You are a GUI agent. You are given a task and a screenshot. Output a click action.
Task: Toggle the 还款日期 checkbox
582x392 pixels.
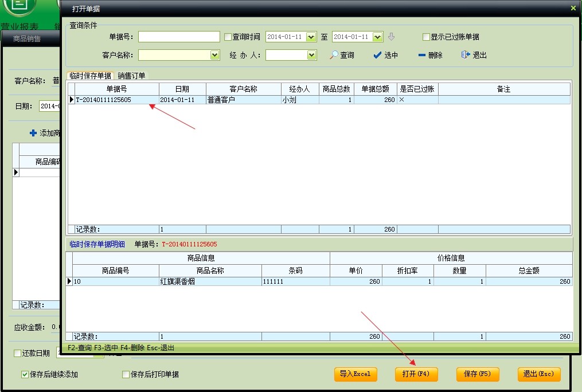click(x=17, y=353)
